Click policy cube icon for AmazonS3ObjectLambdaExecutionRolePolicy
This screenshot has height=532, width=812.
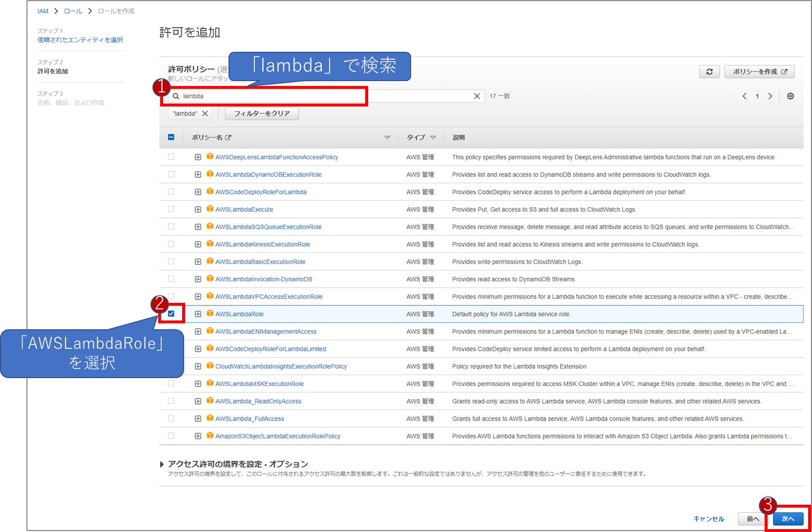click(x=210, y=435)
